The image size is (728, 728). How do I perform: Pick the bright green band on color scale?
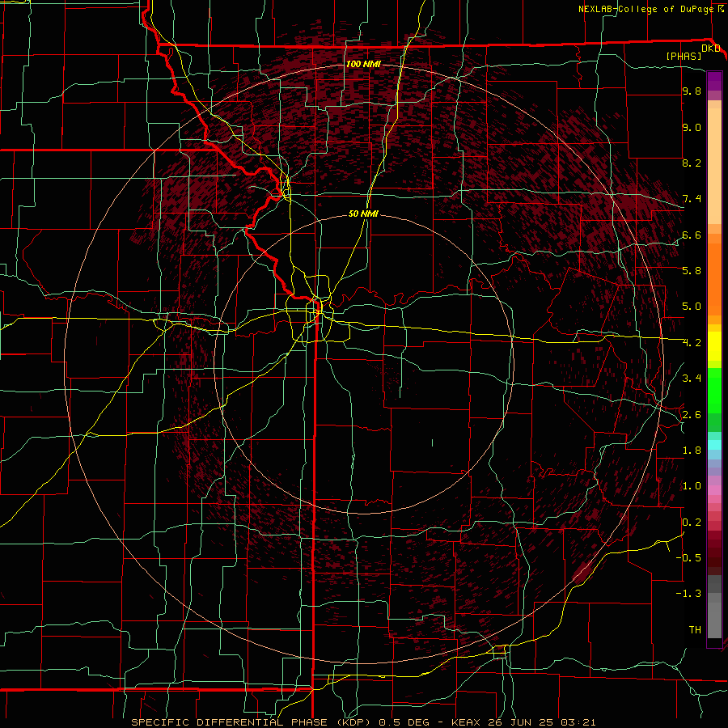pos(714,390)
